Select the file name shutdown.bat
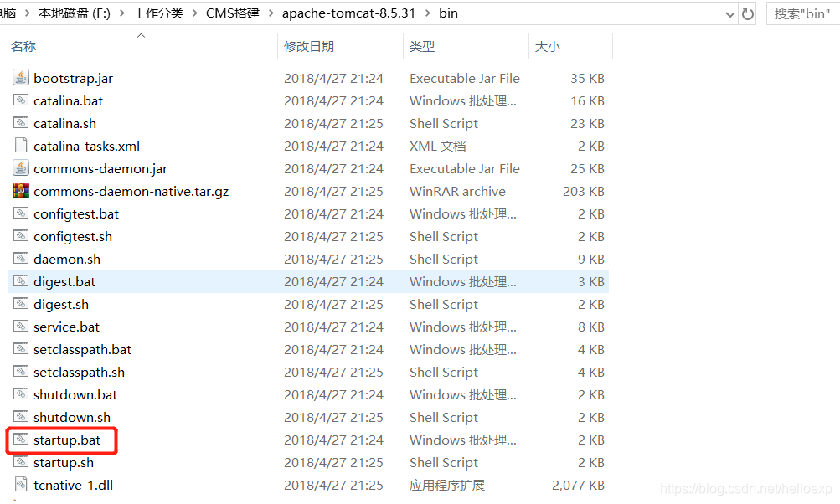 click(75, 394)
